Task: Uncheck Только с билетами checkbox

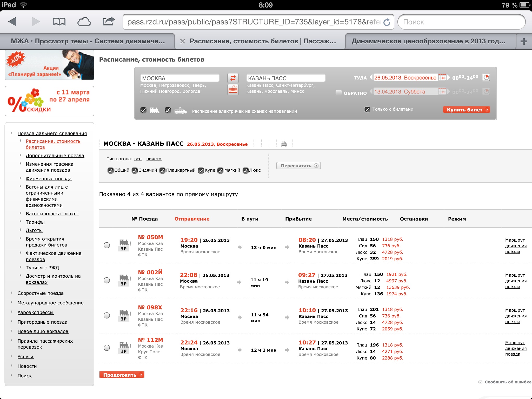Action: [x=367, y=109]
